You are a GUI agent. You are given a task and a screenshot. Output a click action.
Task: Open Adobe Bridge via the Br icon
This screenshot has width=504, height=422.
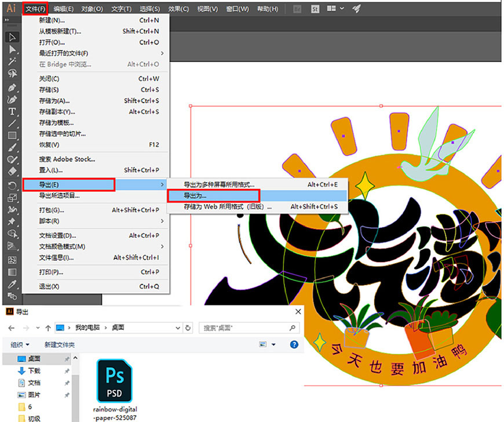pyautogui.click(x=298, y=9)
